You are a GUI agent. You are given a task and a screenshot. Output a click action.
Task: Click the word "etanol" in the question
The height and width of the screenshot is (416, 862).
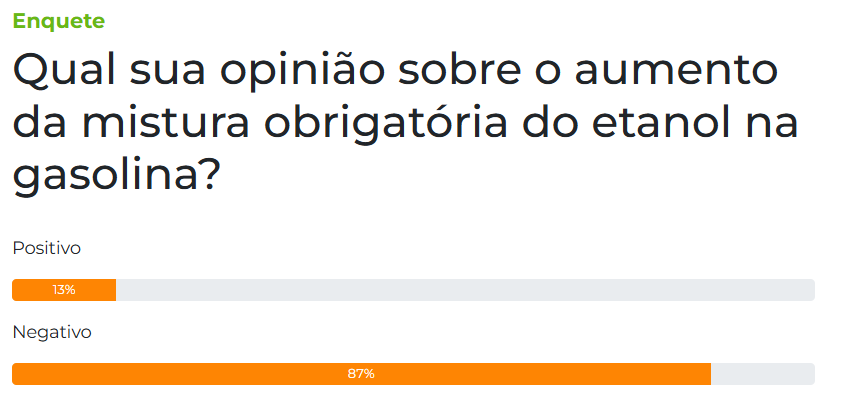click(660, 124)
